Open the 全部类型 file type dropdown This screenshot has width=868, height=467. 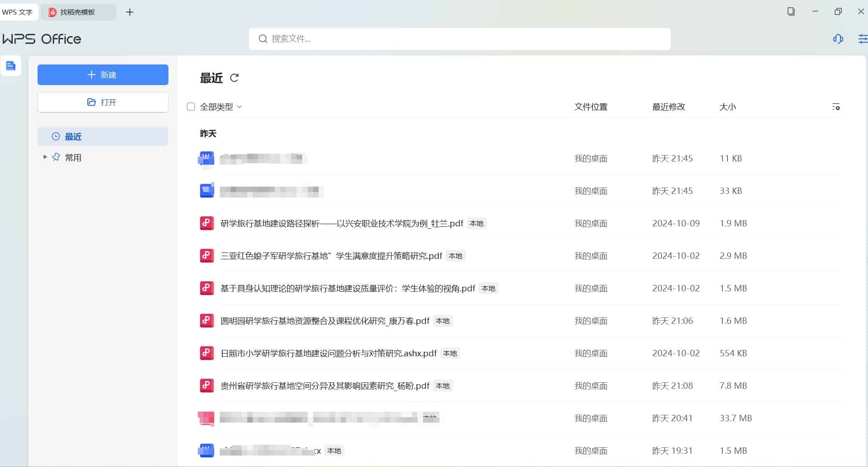(x=220, y=107)
